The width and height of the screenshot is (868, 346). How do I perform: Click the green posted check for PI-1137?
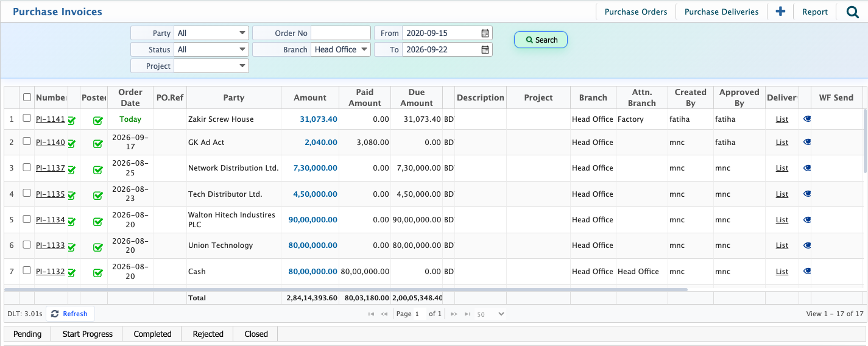pyautogui.click(x=97, y=169)
